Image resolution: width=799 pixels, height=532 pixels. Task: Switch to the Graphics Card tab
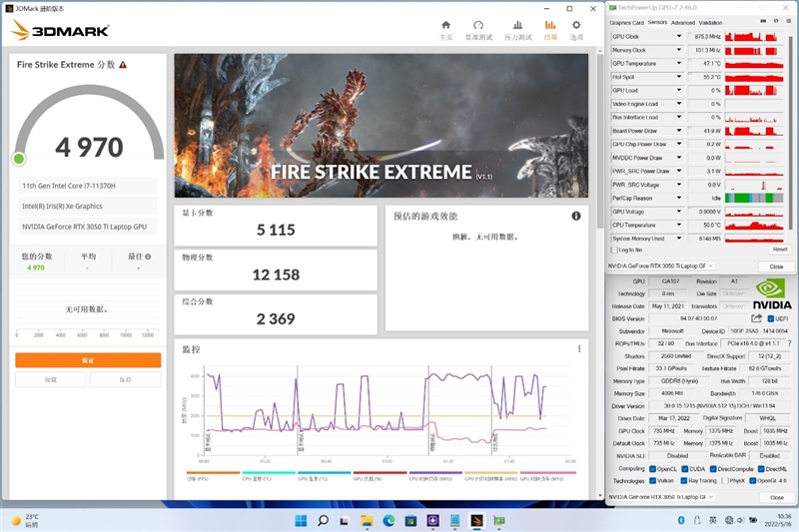click(x=626, y=23)
